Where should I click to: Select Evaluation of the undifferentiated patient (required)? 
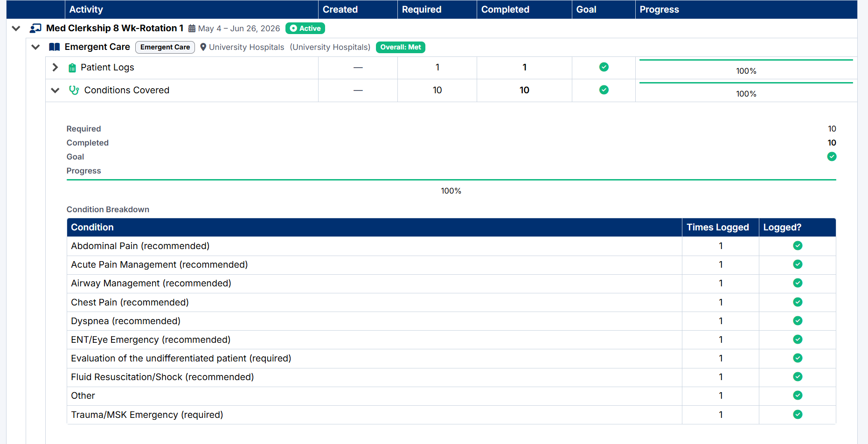[x=451, y=359]
